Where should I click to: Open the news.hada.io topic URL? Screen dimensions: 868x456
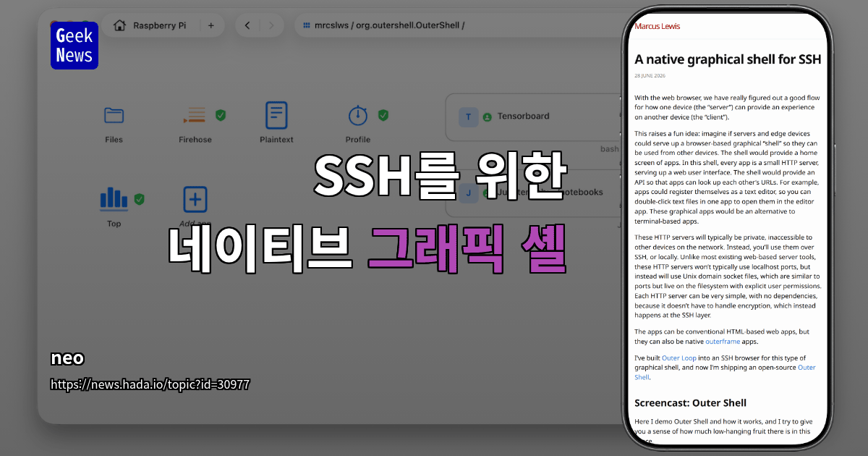(x=150, y=384)
